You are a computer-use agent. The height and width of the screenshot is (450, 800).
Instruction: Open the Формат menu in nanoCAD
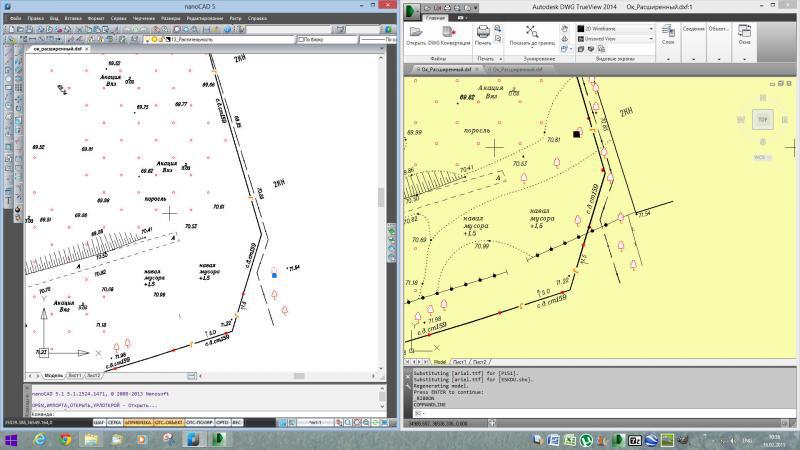point(96,18)
